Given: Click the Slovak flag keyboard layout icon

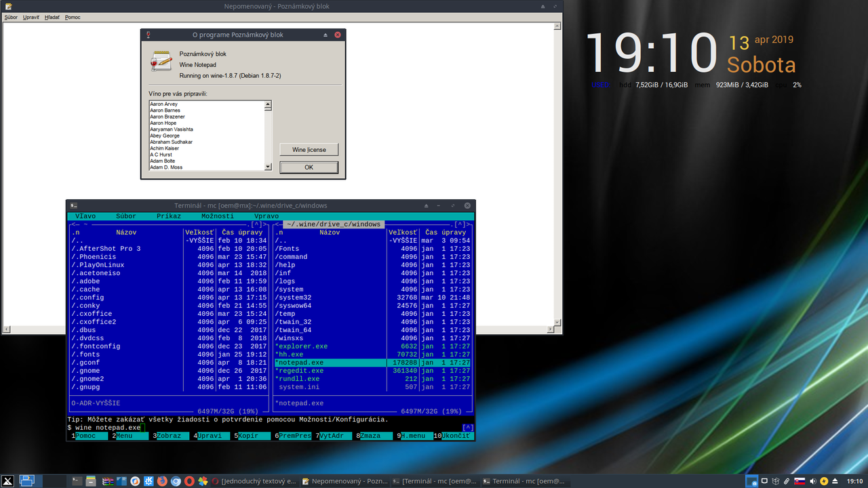Looking at the screenshot, I should click(800, 481).
